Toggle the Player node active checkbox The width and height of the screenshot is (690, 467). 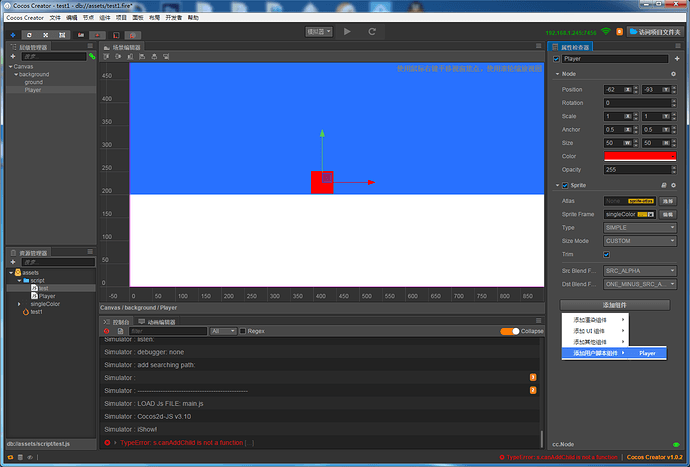click(556, 59)
